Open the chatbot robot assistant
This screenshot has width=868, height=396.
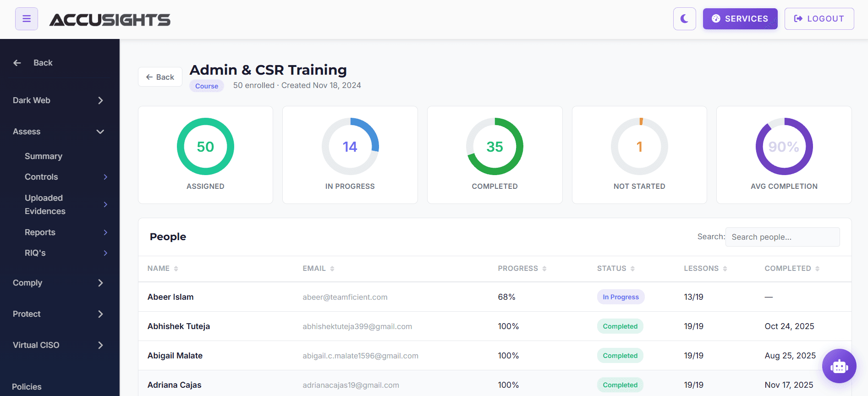coord(839,366)
